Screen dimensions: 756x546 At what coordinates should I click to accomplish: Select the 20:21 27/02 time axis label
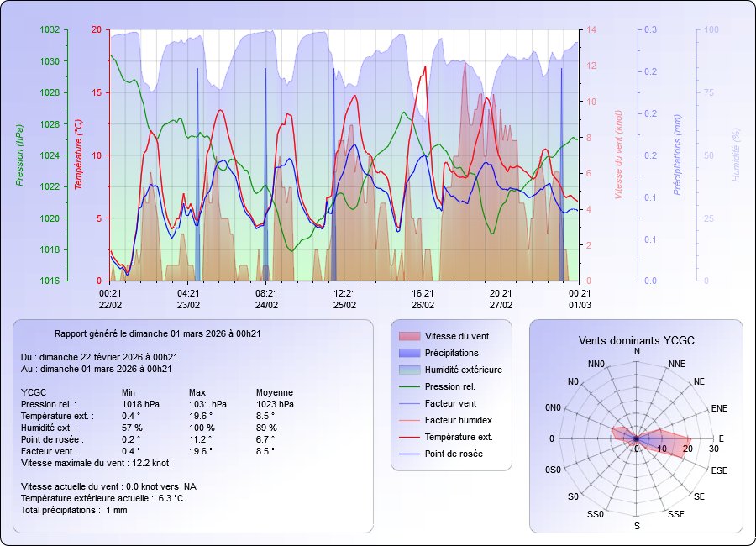[501, 298]
